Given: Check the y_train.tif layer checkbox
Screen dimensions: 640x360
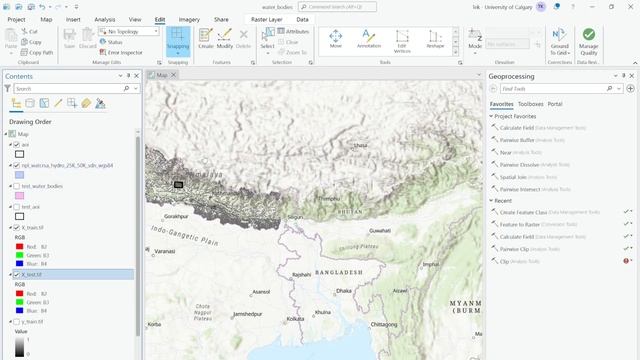Looking at the screenshot, I should click(17, 322).
